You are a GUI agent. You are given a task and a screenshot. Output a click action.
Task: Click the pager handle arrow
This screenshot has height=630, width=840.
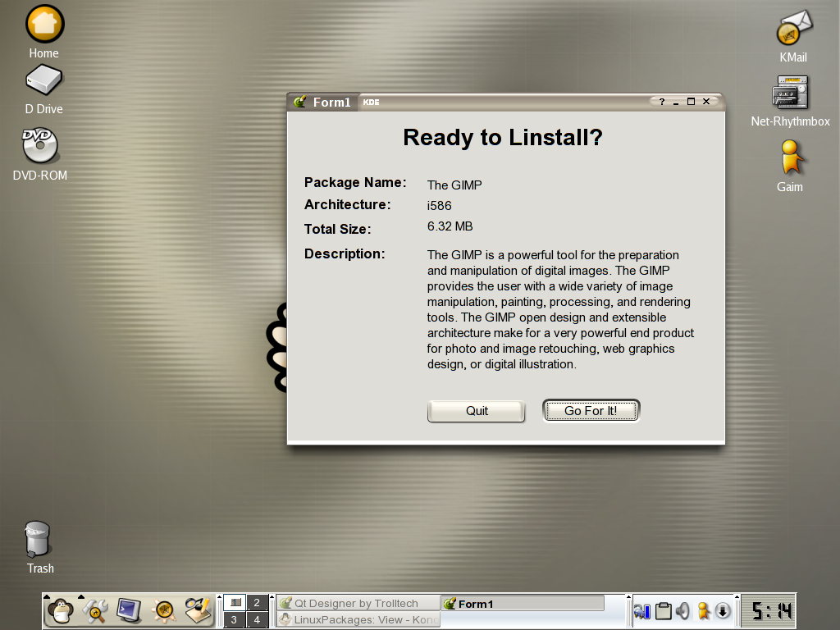coord(219,596)
